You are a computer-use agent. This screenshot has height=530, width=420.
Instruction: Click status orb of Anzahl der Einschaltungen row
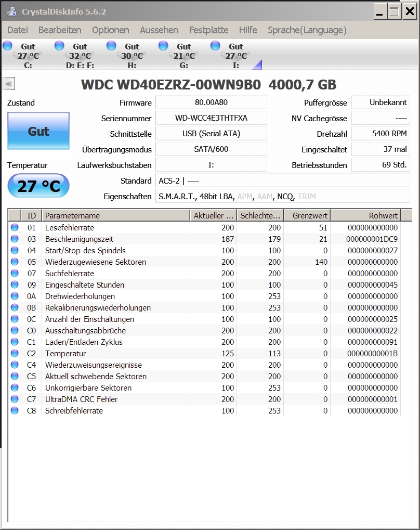coord(15,319)
